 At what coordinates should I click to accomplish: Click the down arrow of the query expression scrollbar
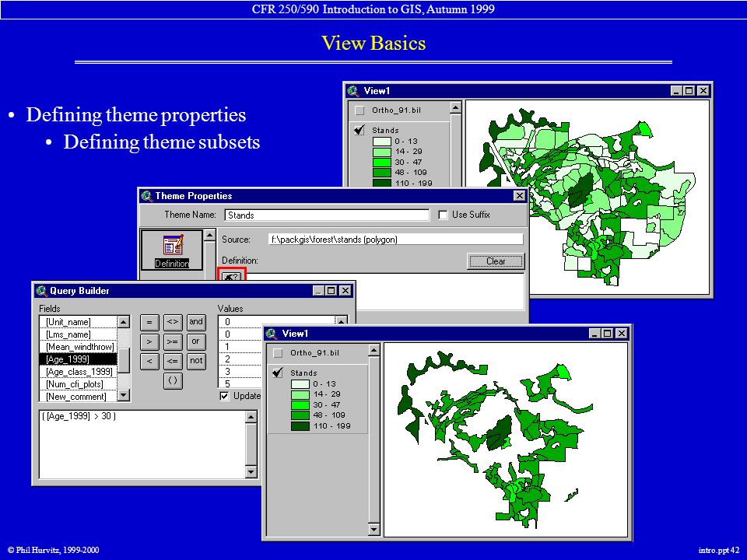pyautogui.click(x=251, y=472)
